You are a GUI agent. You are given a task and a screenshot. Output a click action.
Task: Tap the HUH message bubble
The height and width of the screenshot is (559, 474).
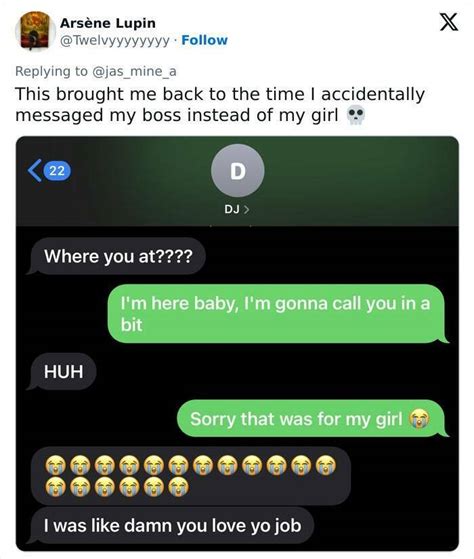(x=62, y=371)
